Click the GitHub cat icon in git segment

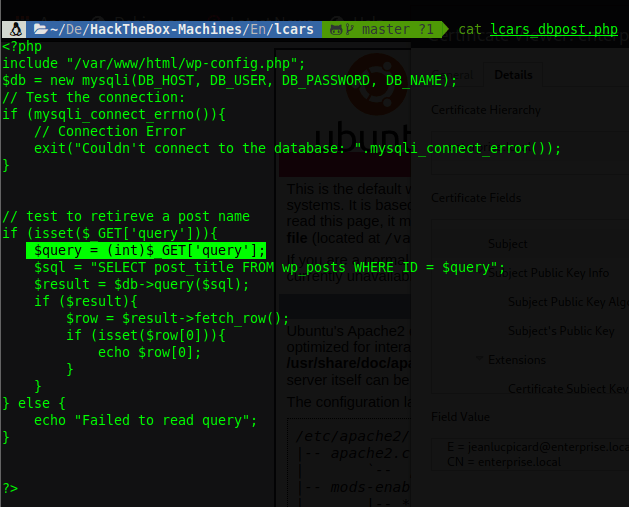click(x=336, y=30)
